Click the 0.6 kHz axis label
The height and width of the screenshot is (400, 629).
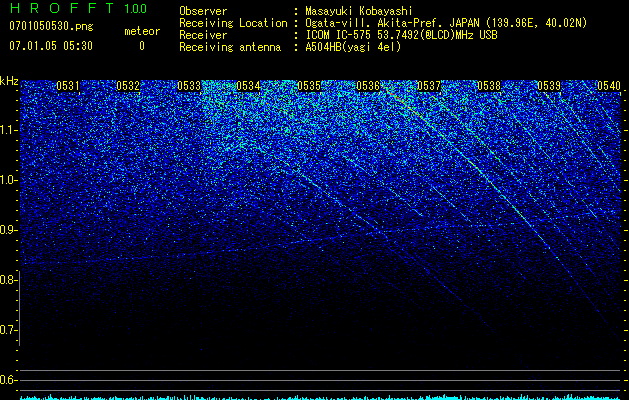pyautogui.click(x=8, y=380)
